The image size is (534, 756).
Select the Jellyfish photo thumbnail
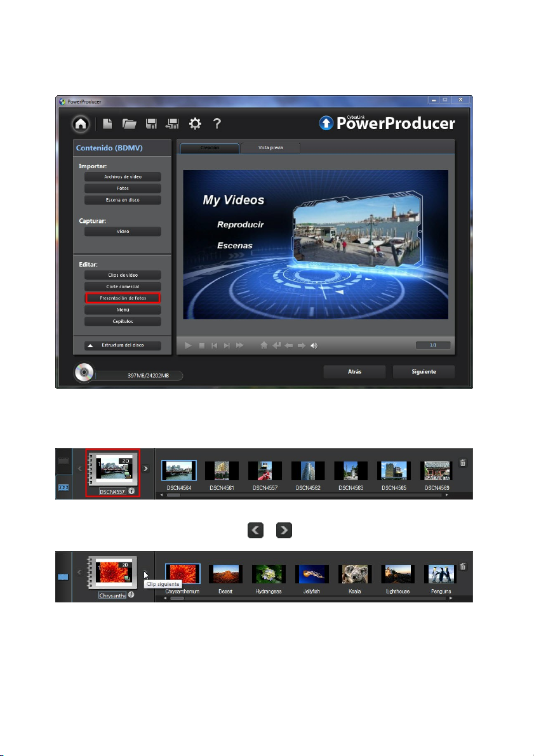click(x=311, y=574)
